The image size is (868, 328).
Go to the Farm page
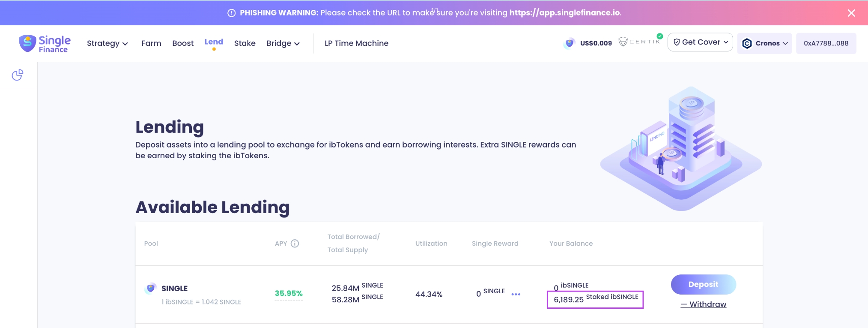(151, 43)
